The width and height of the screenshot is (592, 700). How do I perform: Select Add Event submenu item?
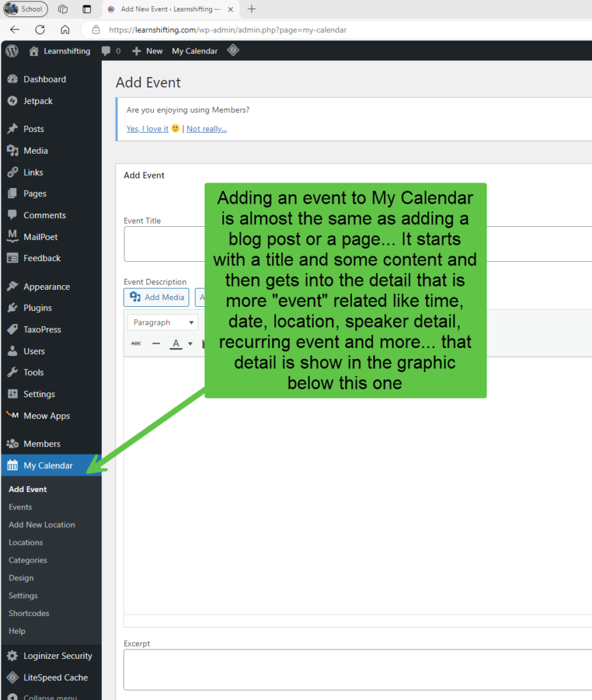tap(27, 489)
